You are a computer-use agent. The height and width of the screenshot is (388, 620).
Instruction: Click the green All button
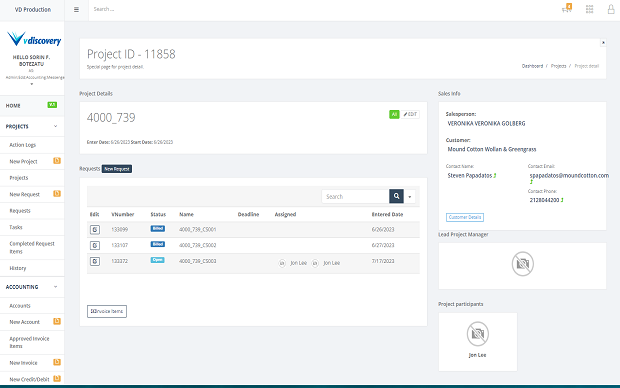pyautogui.click(x=394, y=114)
